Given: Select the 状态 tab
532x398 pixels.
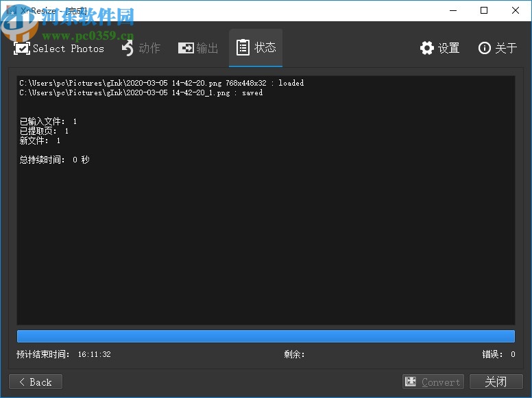Looking at the screenshot, I should 256,48.
